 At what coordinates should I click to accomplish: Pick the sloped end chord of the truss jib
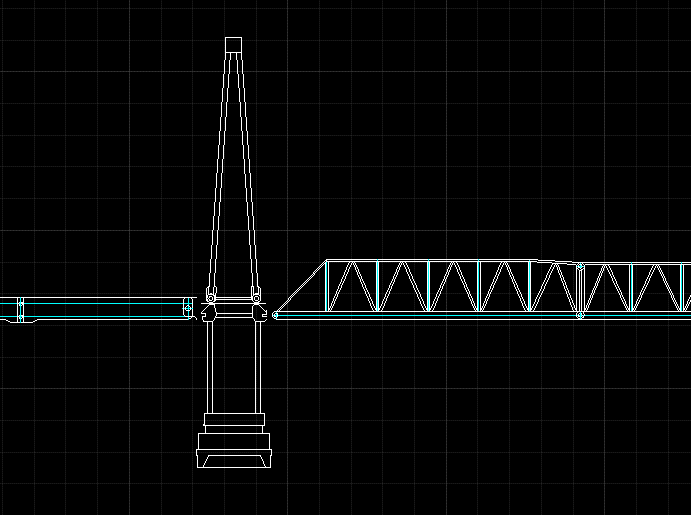pyautogui.click(x=301, y=286)
